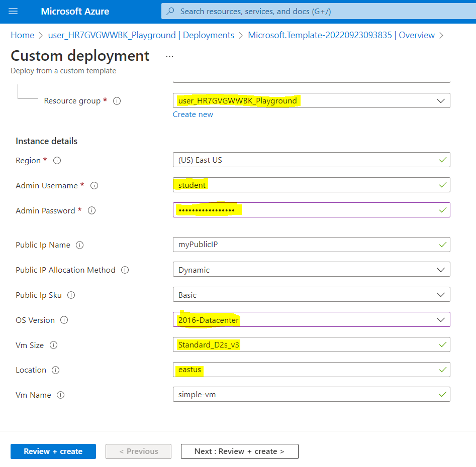
Task: Click the info icon next to Region
Action: point(57,161)
